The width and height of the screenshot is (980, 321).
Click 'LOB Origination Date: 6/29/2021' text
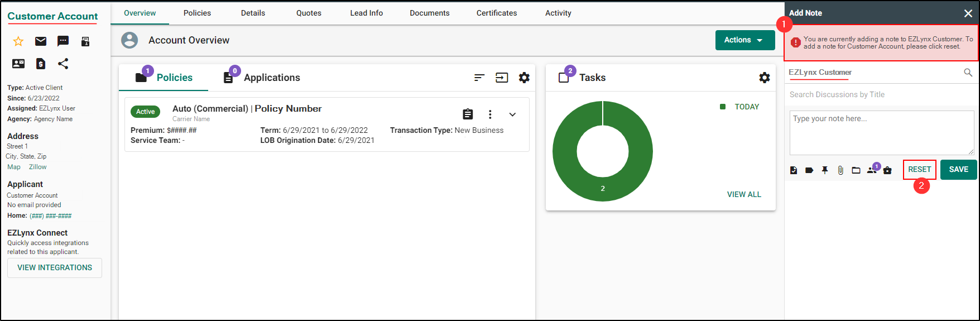(x=317, y=140)
